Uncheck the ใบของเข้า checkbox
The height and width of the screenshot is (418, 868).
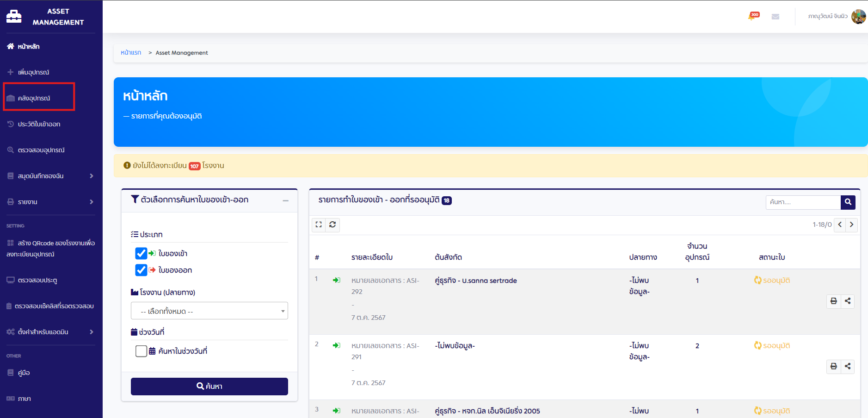click(141, 253)
